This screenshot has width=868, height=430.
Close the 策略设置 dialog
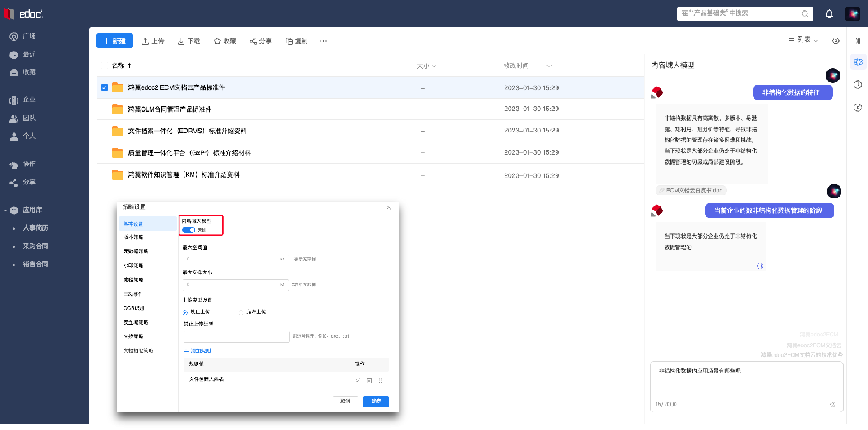[x=389, y=208]
